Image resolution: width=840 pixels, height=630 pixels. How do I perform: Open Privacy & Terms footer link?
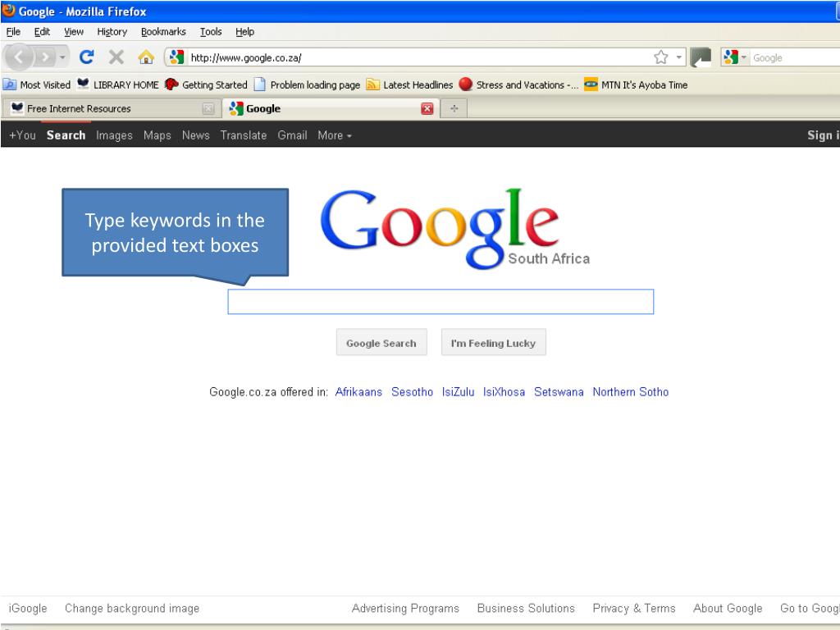click(634, 608)
